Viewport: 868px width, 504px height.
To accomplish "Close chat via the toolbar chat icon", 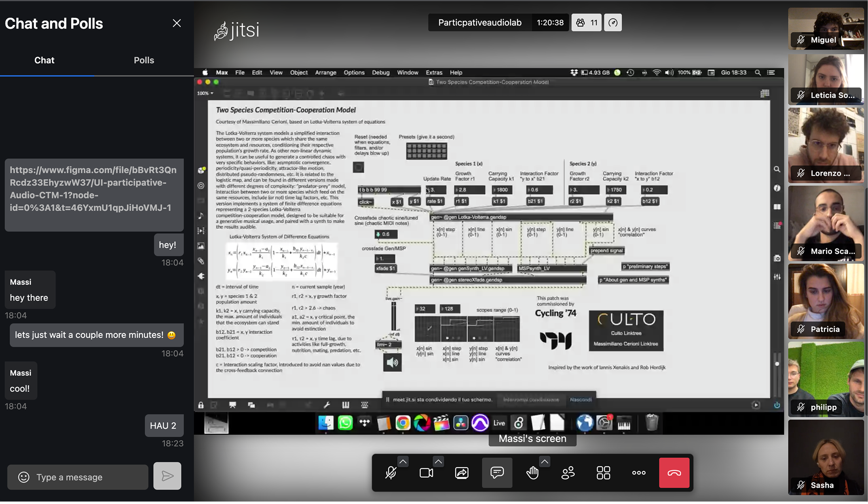I will click(497, 473).
